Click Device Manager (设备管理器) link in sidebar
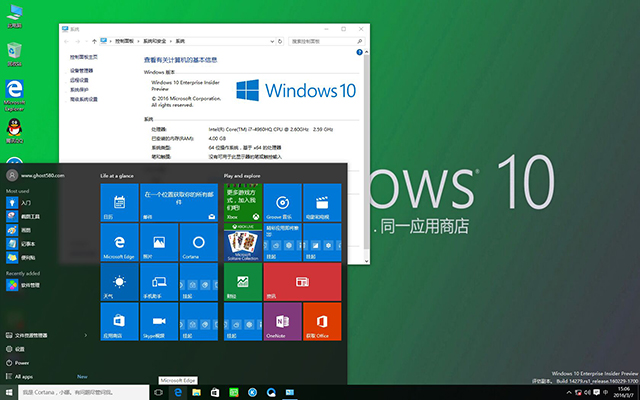This screenshot has width=640, height=400. click(x=81, y=71)
